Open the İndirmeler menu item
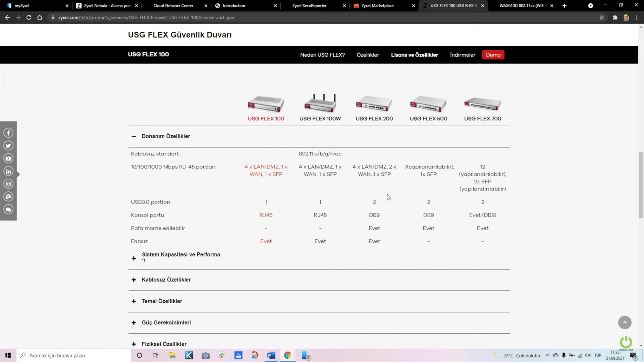644x362 pixels. (x=463, y=55)
